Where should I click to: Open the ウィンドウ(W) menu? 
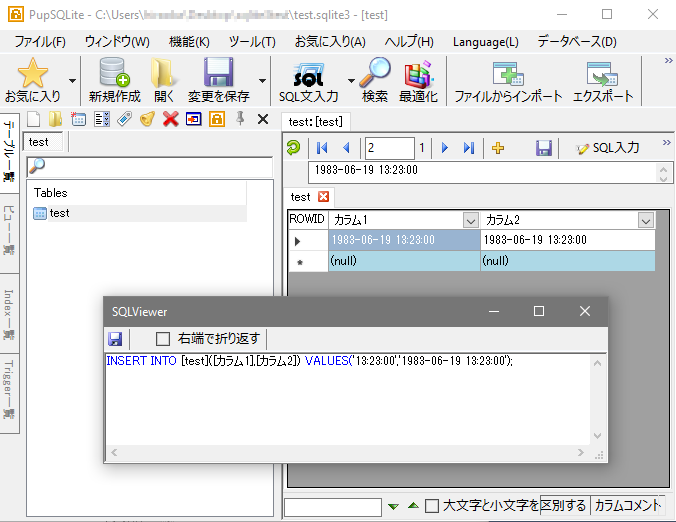point(117,42)
